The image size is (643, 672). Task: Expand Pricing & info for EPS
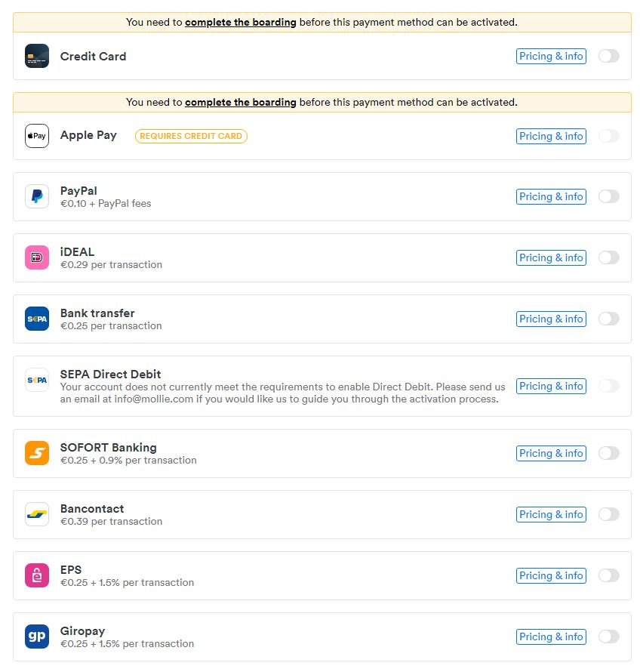[551, 575]
